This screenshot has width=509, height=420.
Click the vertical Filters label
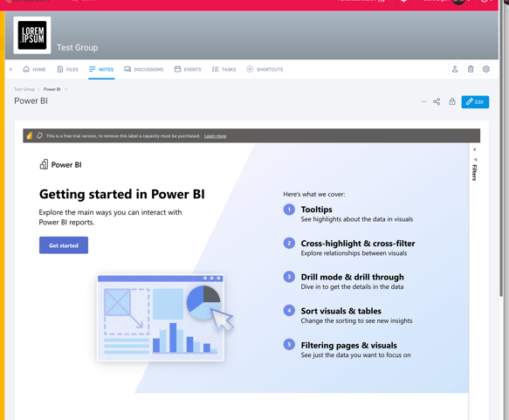(x=475, y=173)
